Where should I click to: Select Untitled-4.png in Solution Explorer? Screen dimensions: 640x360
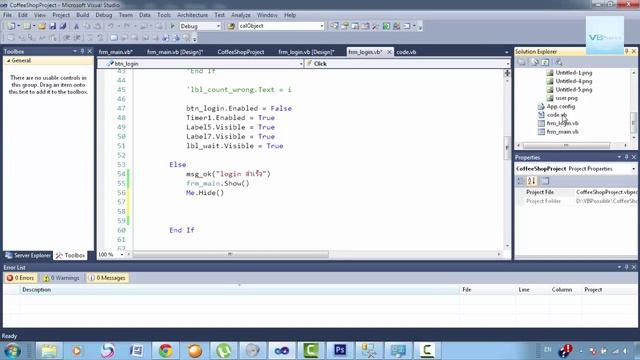click(573, 81)
